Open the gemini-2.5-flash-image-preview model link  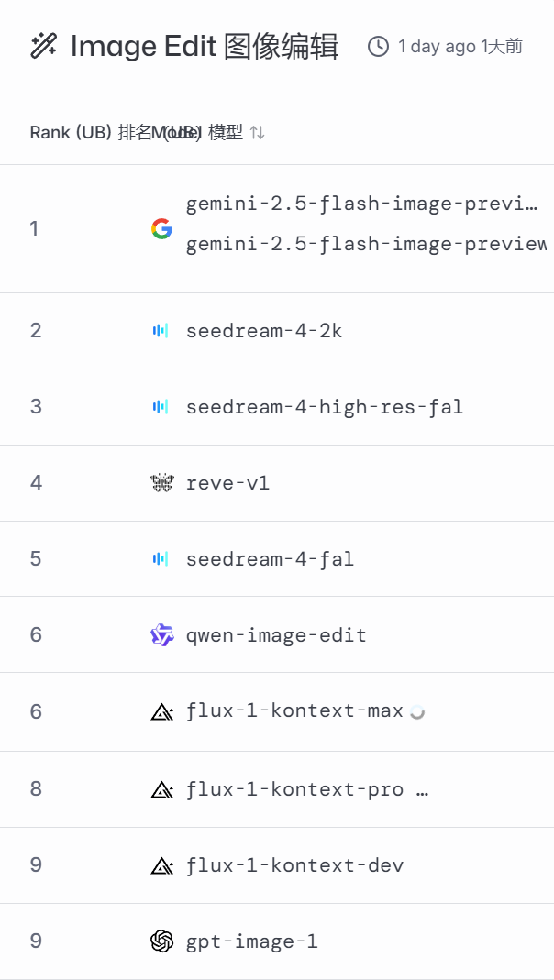(x=361, y=204)
